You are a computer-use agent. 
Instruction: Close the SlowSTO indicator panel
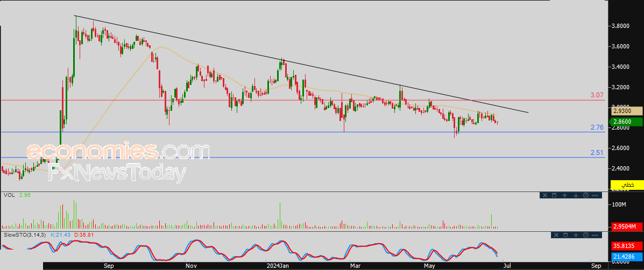pyautogui.click(x=556, y=235)
